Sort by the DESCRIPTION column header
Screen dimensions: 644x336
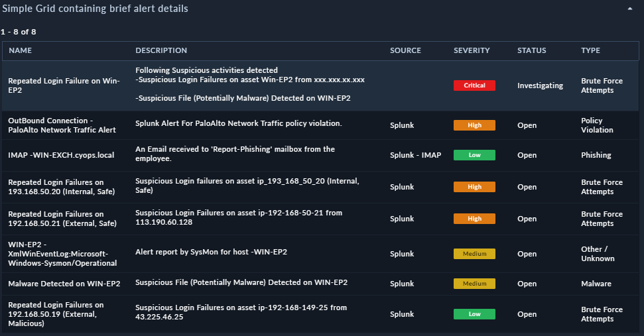pyautogui.click(x=161, y=50)
